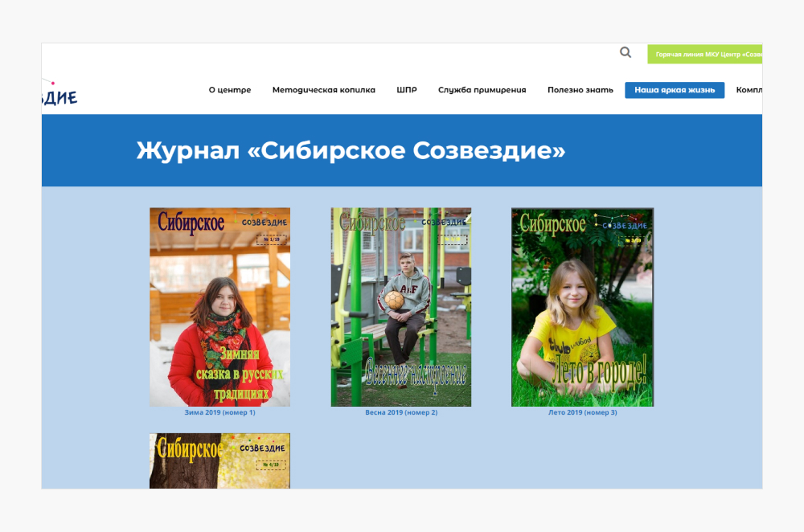Follow the «Весна 2019 (номер 2)» link

pyautogui.click(x=401, y=412)
